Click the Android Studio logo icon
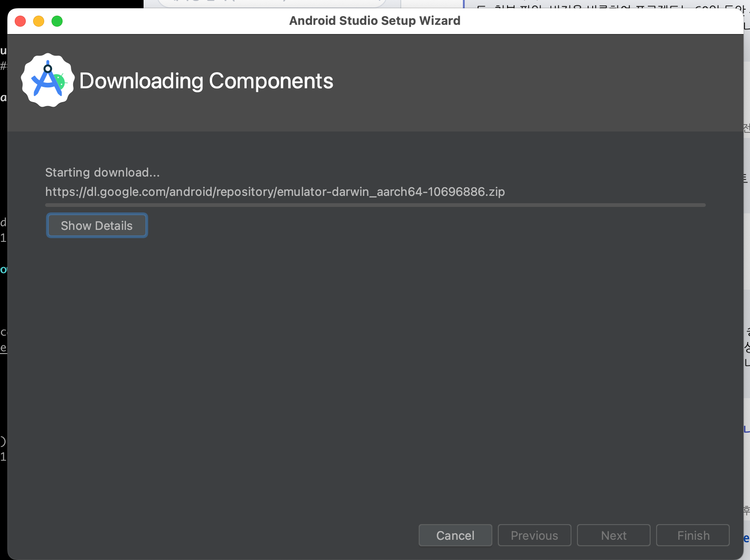The height and width of the screenshot is (560, 750). (x=47, y=80)
